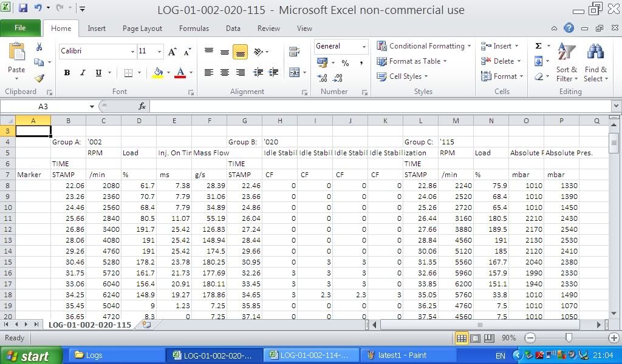This screenshot has width=622, height=364.
Task: Click inside the formula bar input
Action: [377, 106]
